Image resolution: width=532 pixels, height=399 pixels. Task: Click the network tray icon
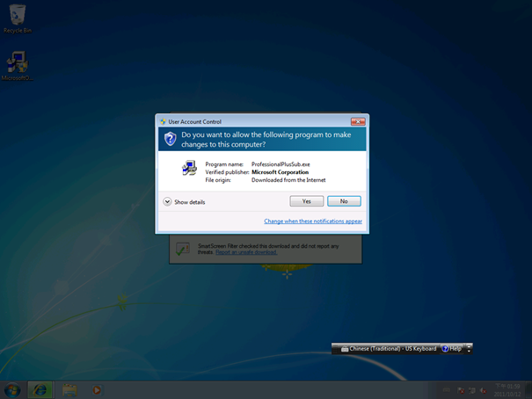472,391
